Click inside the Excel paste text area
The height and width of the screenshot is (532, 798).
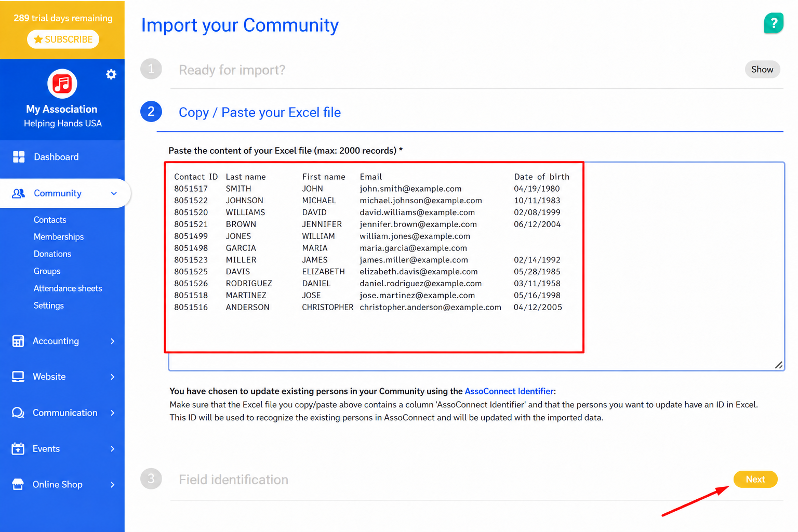click(476, 267)
